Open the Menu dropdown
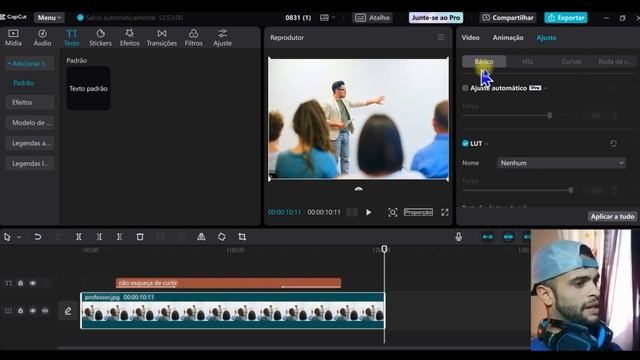Viewport: 640px width, 360px height. [x=49, y=18]
